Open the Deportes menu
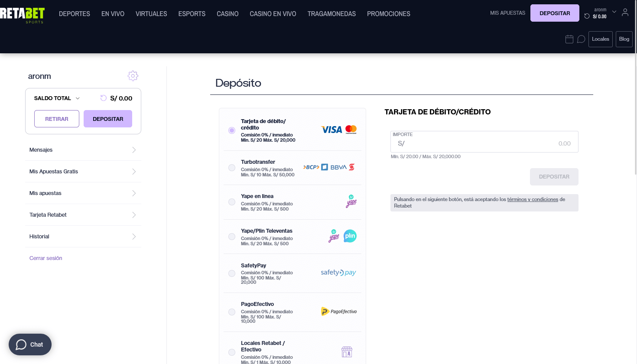The width and height of the screenshot is (637, 364). [x=75, y=14]
